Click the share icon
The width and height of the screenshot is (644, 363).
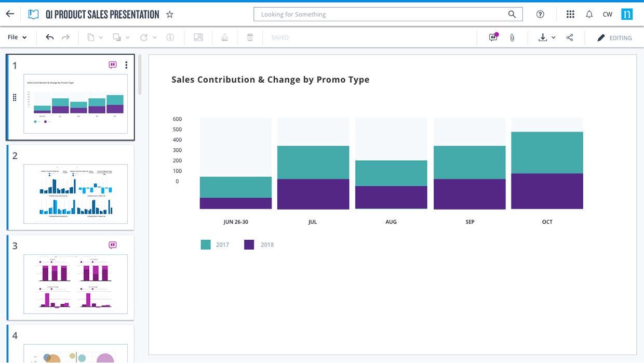click(x=570, y=37)
